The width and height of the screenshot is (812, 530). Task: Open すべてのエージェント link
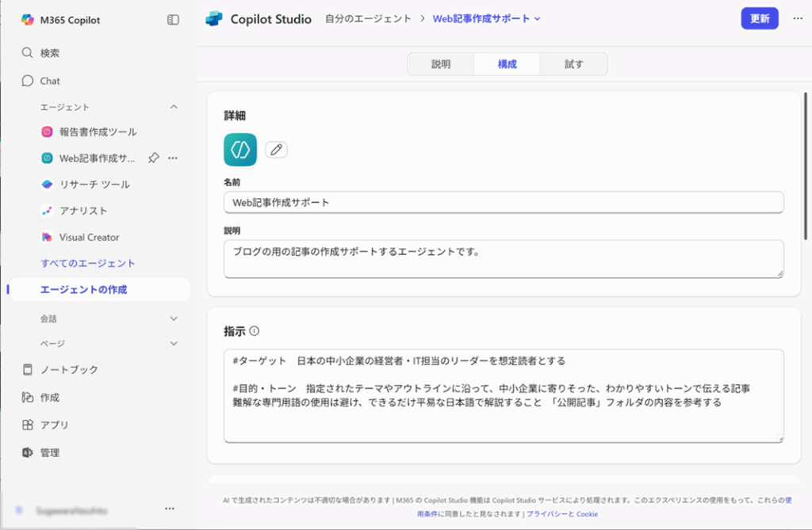87,263
